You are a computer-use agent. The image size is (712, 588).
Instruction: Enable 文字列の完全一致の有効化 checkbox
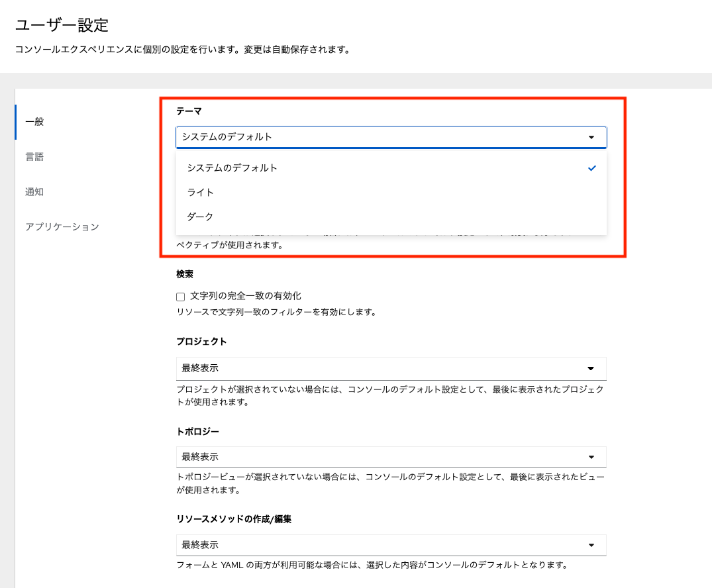pos(181,297)
